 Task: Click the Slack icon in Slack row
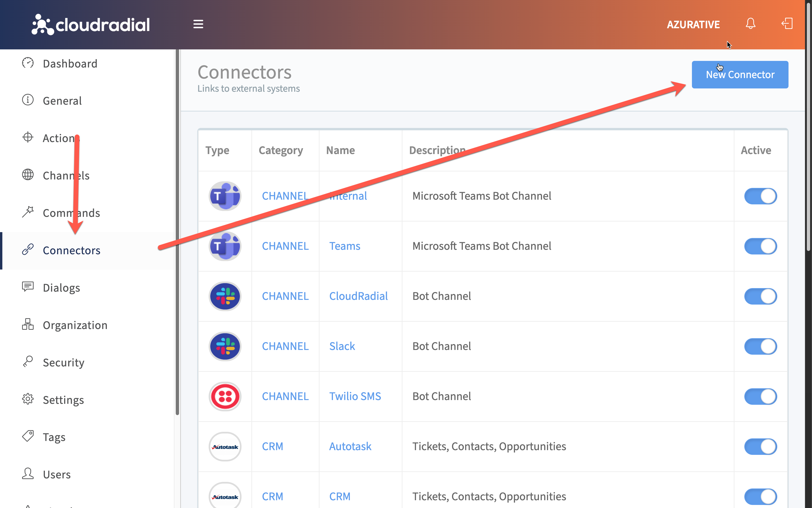[225, 346]
